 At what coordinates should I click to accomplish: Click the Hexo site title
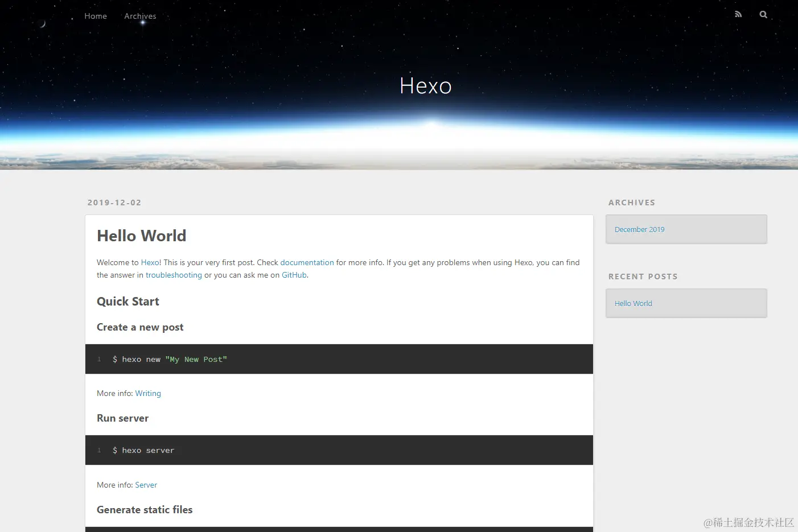tap(426, 86)
